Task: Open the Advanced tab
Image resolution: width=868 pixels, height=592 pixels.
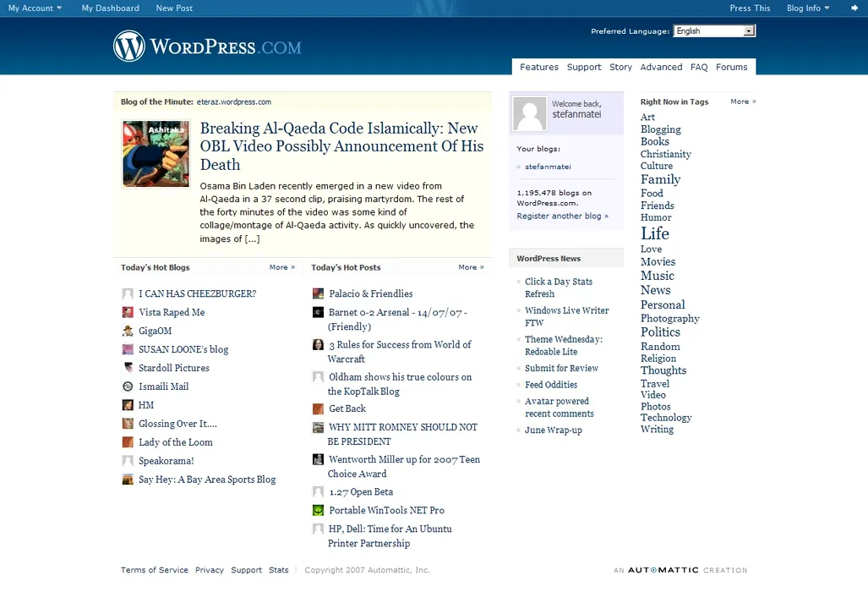Action: point(661,67)
